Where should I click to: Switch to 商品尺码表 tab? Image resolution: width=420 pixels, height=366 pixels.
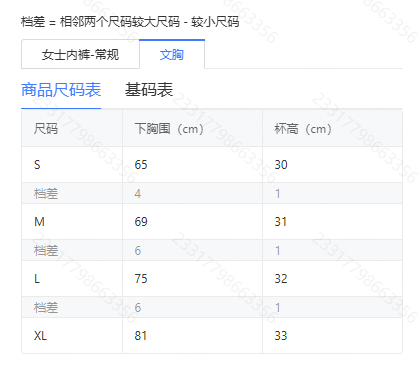[x=61, y=90]
